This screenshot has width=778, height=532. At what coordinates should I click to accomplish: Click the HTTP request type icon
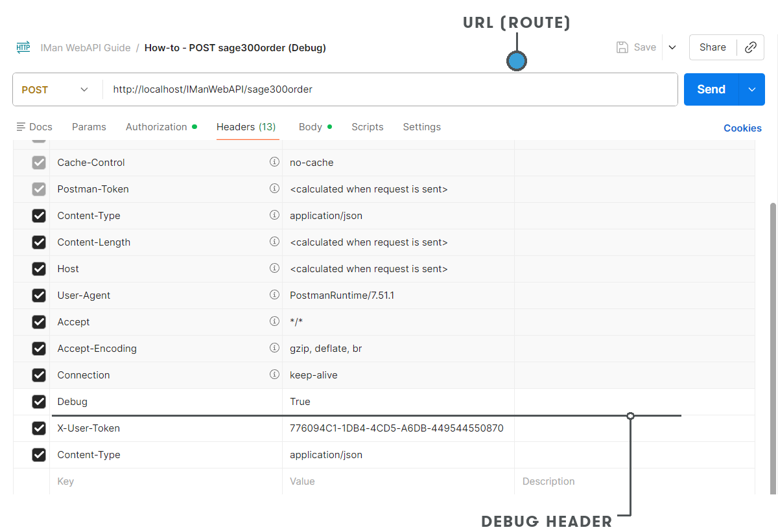pos(23,47)
